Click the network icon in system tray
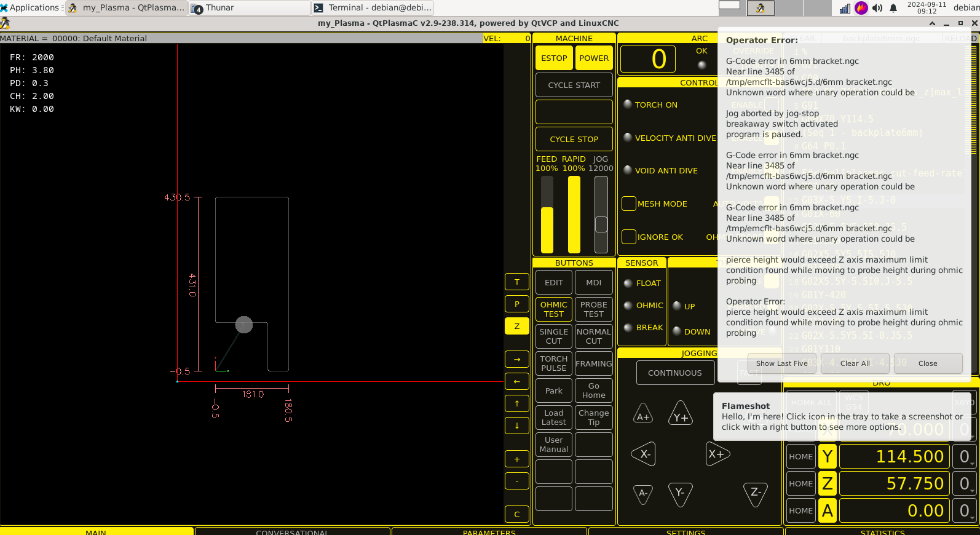The height and width of the screenshot is (535, 980). 845,8
